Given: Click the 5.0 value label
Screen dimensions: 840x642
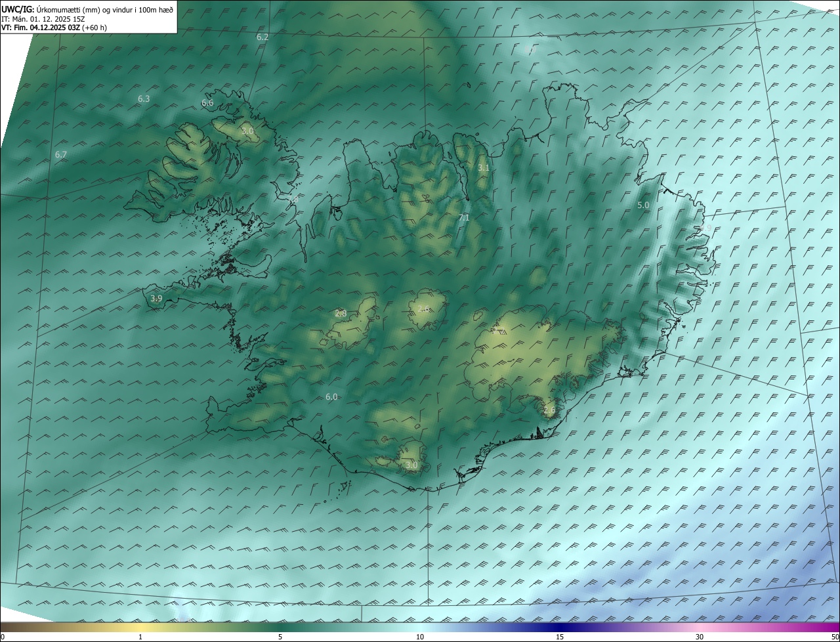Looking at the screenshot, I should (x=643, y=205).
